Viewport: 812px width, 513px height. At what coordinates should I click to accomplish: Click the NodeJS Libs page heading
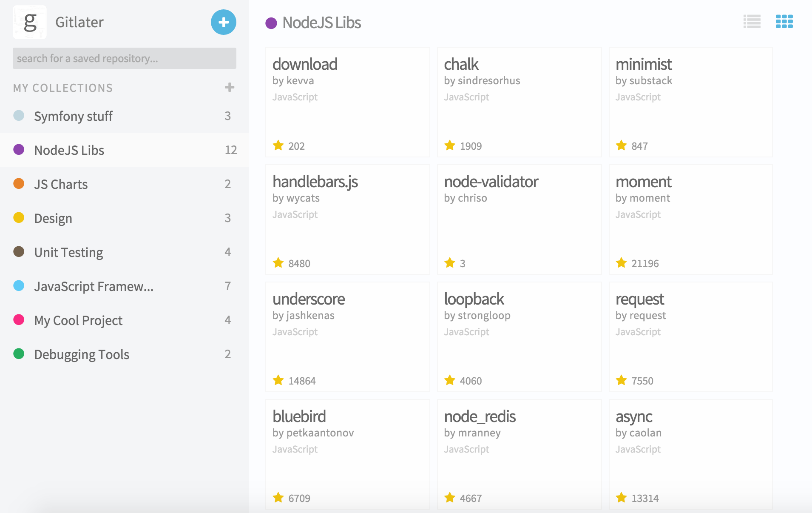322,23
